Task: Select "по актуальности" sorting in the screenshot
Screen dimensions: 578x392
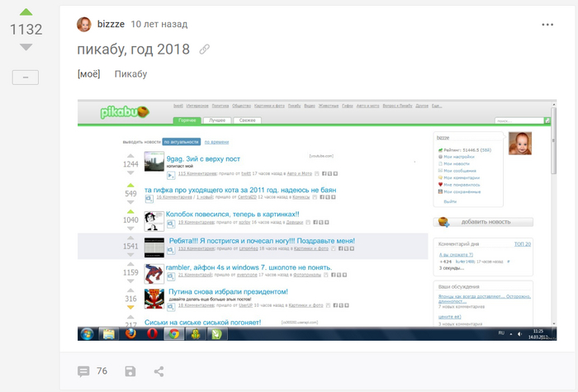Action: 182,142
